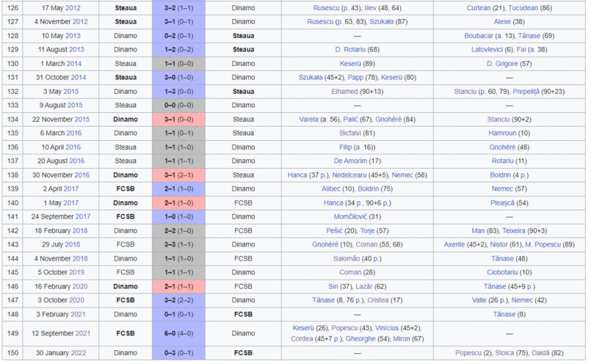
Task: Click Rusescu link in row 127
Action: click(x=320, y=22)
